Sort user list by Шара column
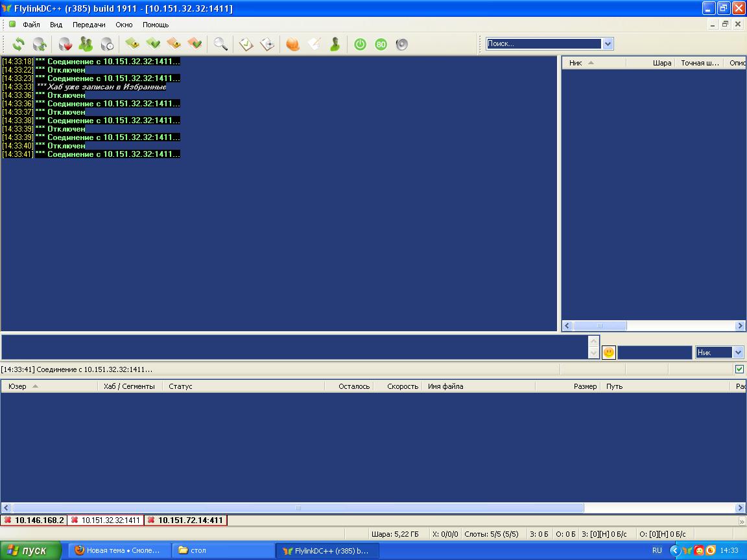The width and height of the screenshot is (747, 560). (x=650, y=63)
